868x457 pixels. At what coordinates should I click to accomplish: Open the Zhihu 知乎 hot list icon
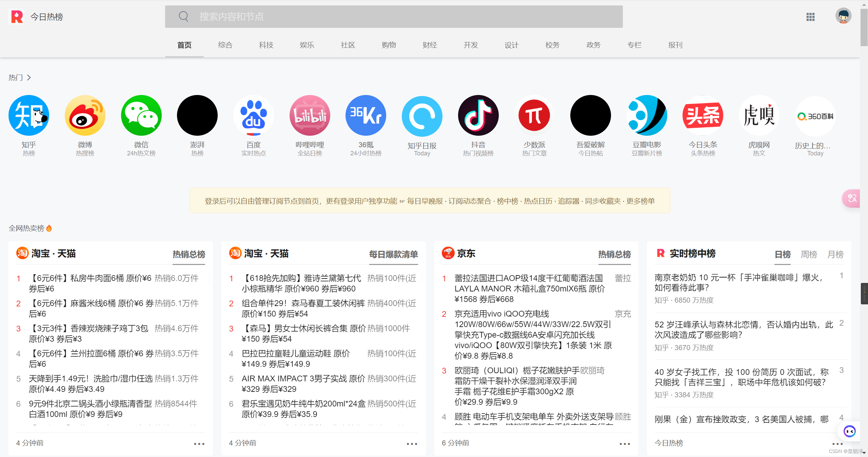point(29,116)
